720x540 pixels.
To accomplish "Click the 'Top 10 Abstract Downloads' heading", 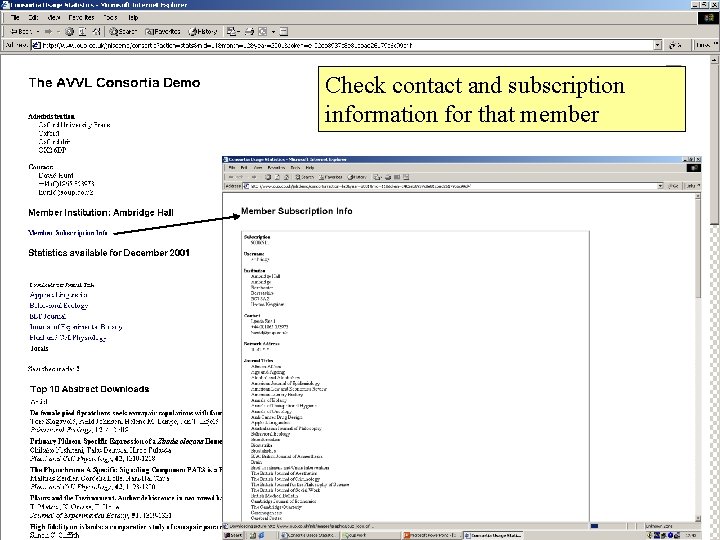I will (90, 389).
